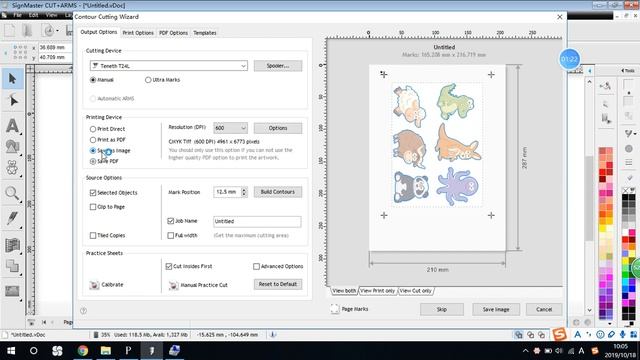Click Build Contours button
Image resolution: width=640 pixels, height=360 pixels.
pos(278,192)
